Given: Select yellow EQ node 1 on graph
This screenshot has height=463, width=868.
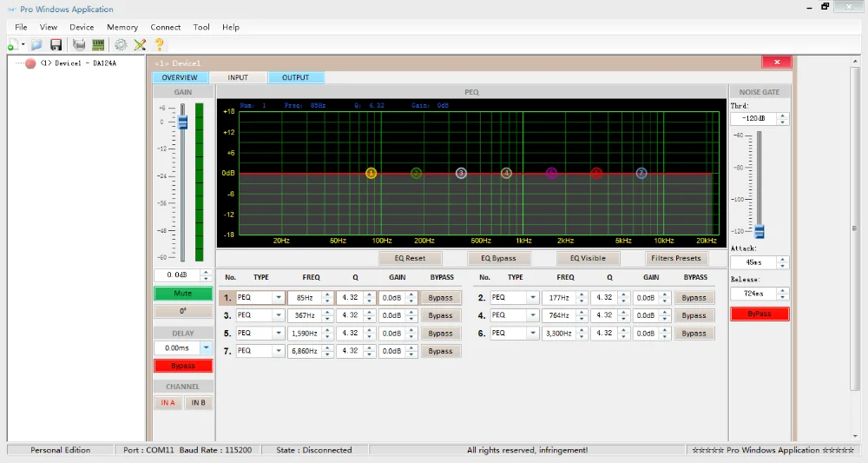Looking at the screenshot, I should click(x=371, y=174).
